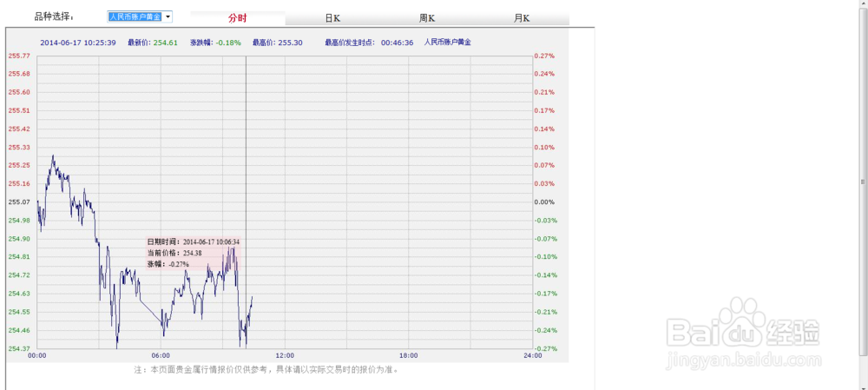Image resolution: width=868 pixels, height=390 pixels.
Task: Click the 0.27% right axis label
Action: click(544, 56)
